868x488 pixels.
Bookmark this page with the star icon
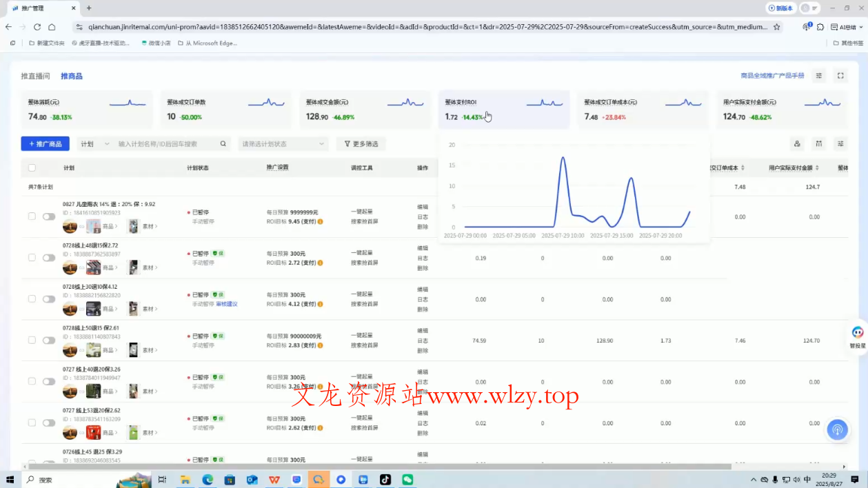(x=777, y=27)
